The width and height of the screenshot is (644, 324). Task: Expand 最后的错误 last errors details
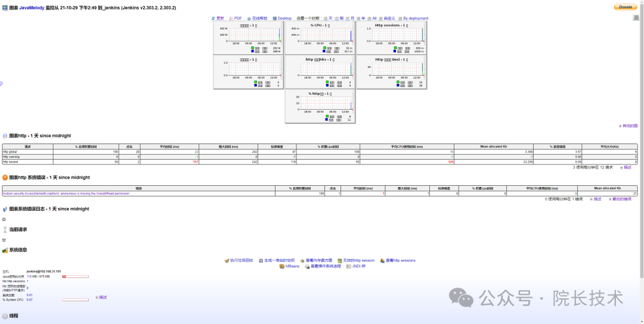[x=620, y=199]
